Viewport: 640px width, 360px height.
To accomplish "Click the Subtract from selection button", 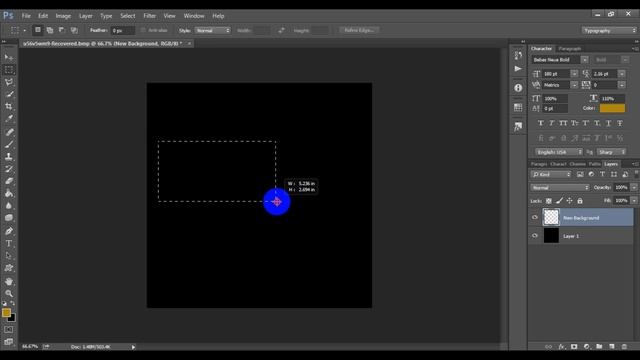I will [62, 30].
